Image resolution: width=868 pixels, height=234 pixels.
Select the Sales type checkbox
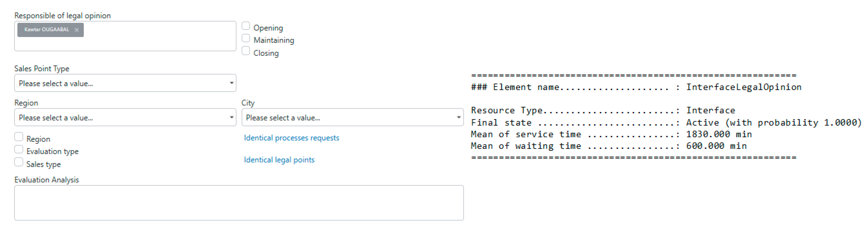19,162
